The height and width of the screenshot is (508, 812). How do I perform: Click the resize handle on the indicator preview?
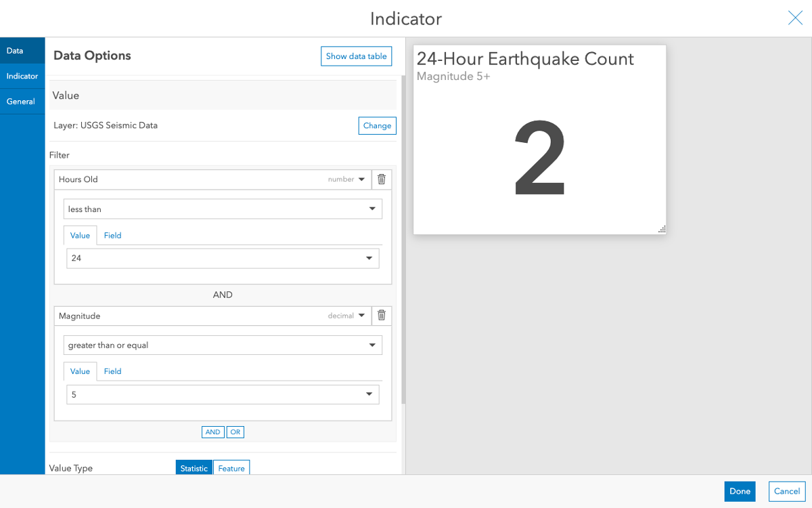661,230
